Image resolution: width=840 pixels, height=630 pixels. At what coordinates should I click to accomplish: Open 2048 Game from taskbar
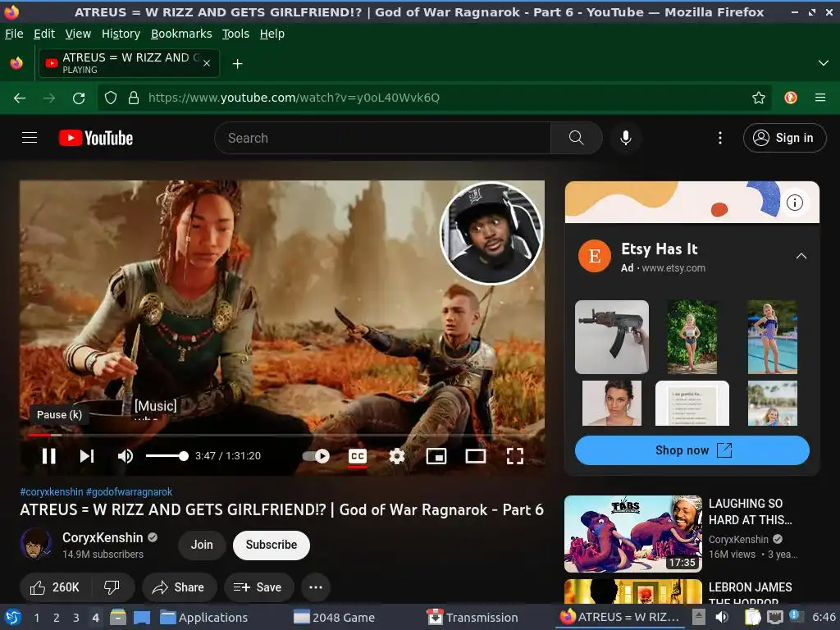(x=334, y=618)
